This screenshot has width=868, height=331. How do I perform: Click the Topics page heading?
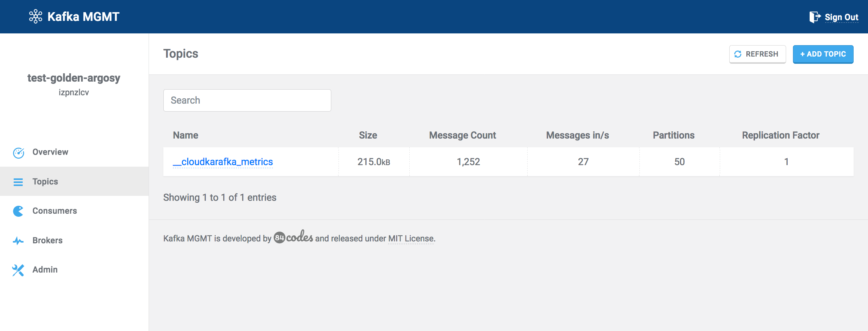click(181, 54)
